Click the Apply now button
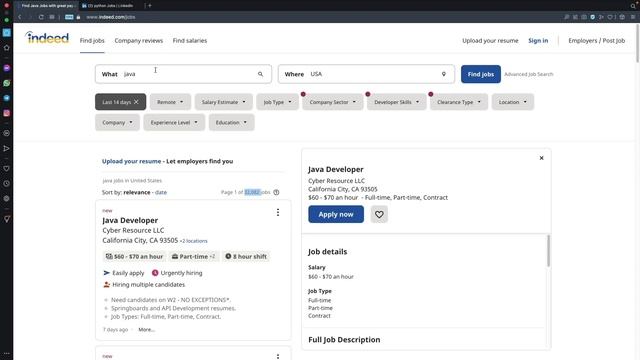This screenshot has height=360, width=640. 336,214
